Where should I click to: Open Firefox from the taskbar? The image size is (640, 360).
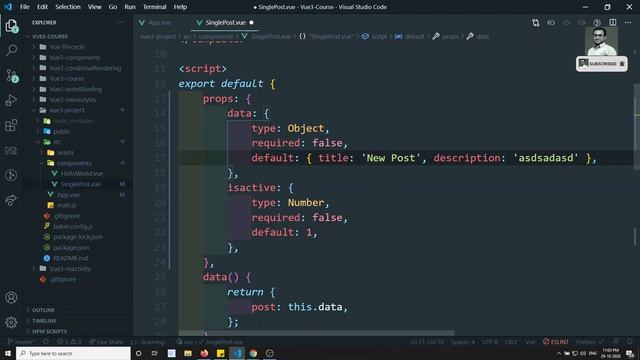point(204,353)
